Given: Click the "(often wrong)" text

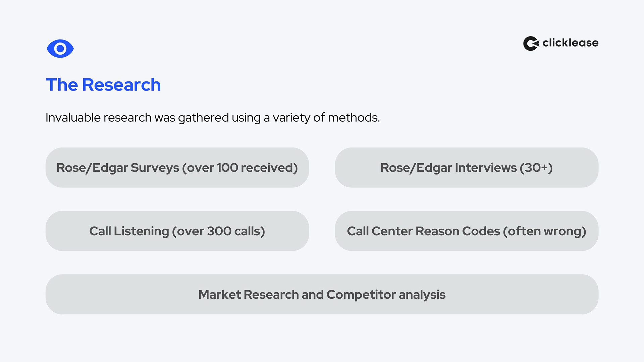Looking at the screenshot, I should [544, 231].
